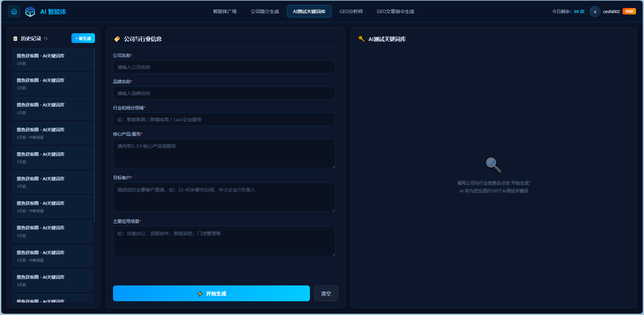644x315 pixels.
Task: Go to the GEO文章指令生成 tab
Action: click(x=395, y=11)
